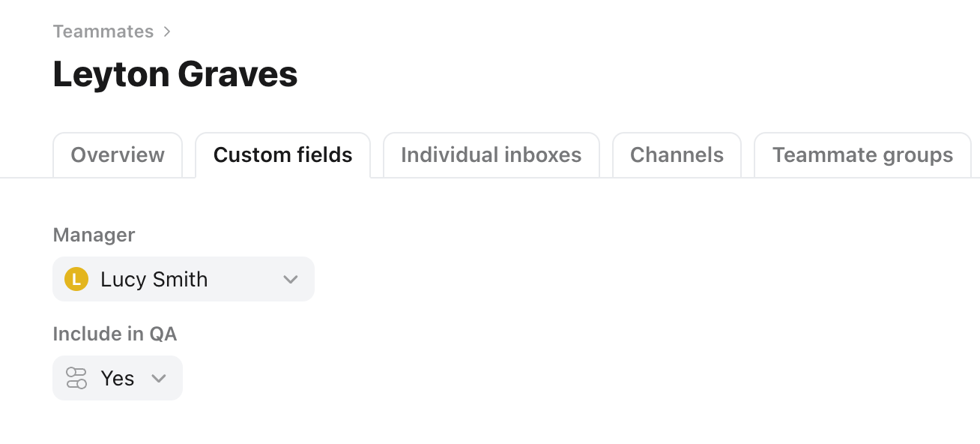980x444 pixels.
Task: Click the Lucy Smith name text
Action: (x=154, y=279)
